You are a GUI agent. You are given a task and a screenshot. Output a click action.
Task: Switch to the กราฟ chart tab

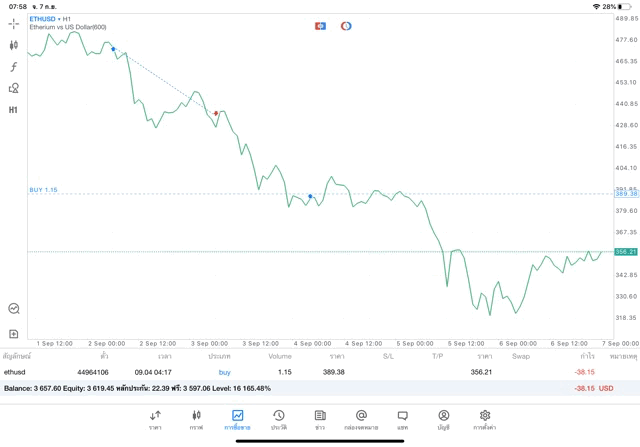click(x=196, y=420)
